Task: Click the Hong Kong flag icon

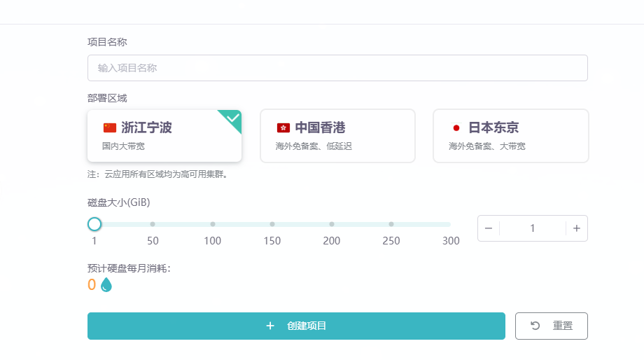Action: [283, 128]
